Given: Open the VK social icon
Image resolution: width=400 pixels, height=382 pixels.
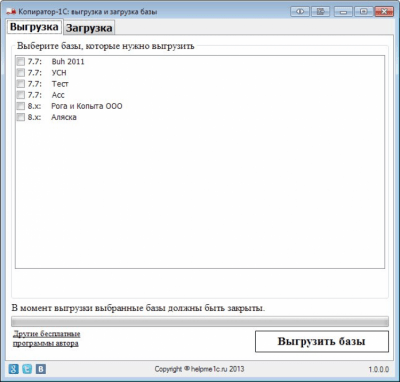Looking at the screenshot, I should tap(41, 369).
